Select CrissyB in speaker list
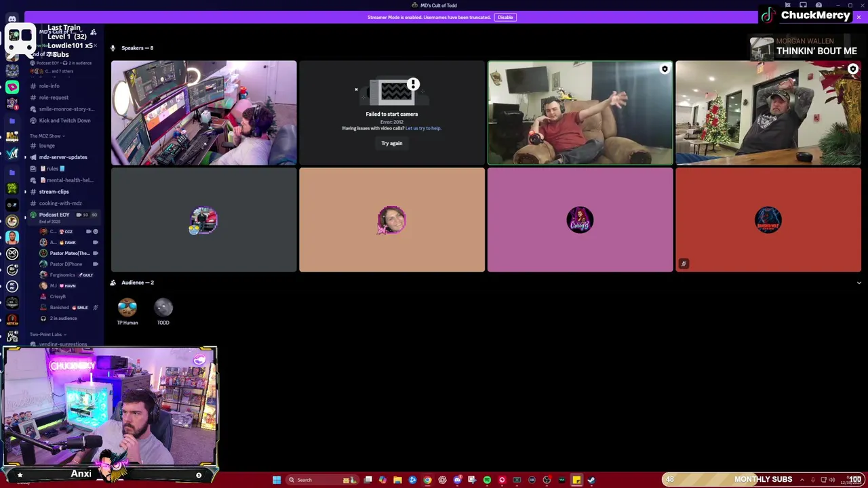868x488 pixels. (58, 296)
